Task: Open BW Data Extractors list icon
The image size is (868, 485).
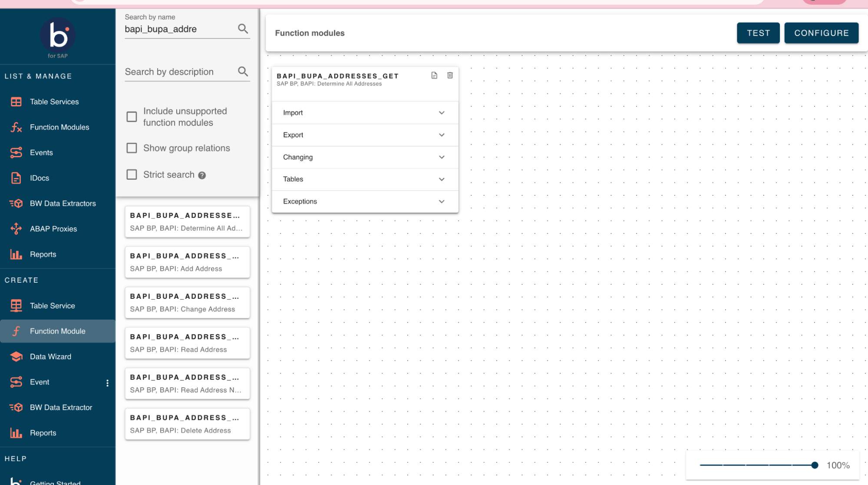Action: pos(16,203)
